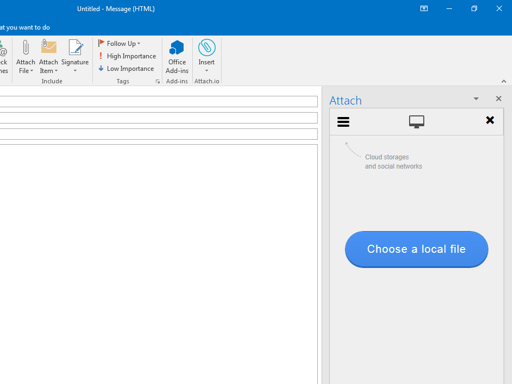
Task: Open the hamburger menu in Attach pane
Action: pyautogui.click(x=343, y=122)
